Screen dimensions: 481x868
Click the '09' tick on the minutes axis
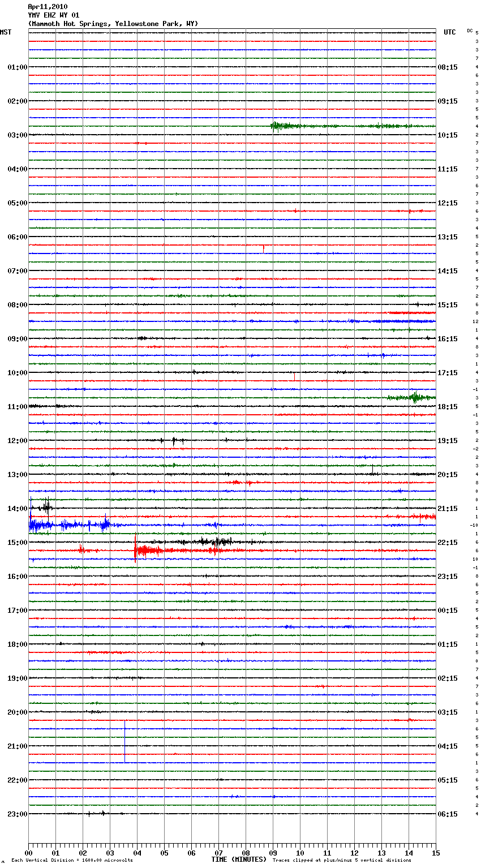pyautogui.click(x=273, y=853)
